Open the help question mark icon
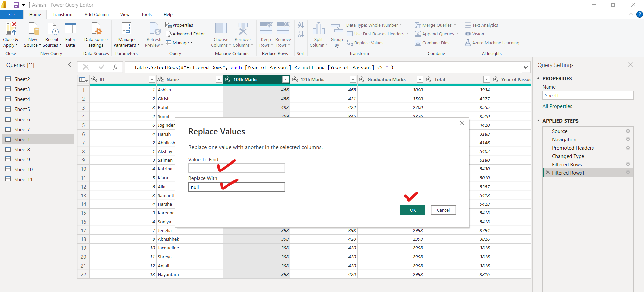 640,14
